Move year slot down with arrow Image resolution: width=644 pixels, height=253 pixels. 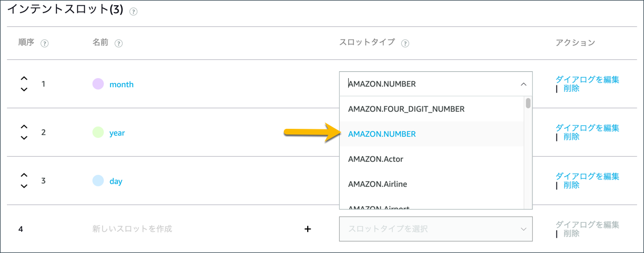[x=24, y=138]
